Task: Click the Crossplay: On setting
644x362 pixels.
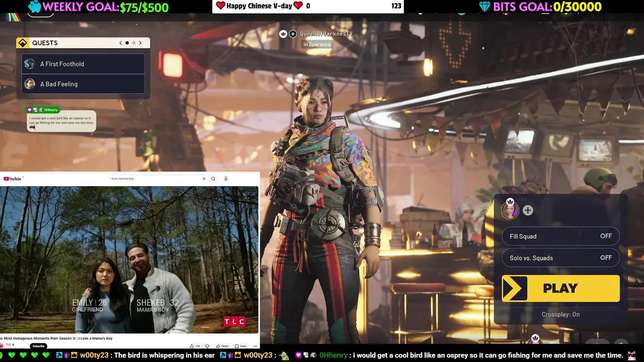Action: pos(560,314)
